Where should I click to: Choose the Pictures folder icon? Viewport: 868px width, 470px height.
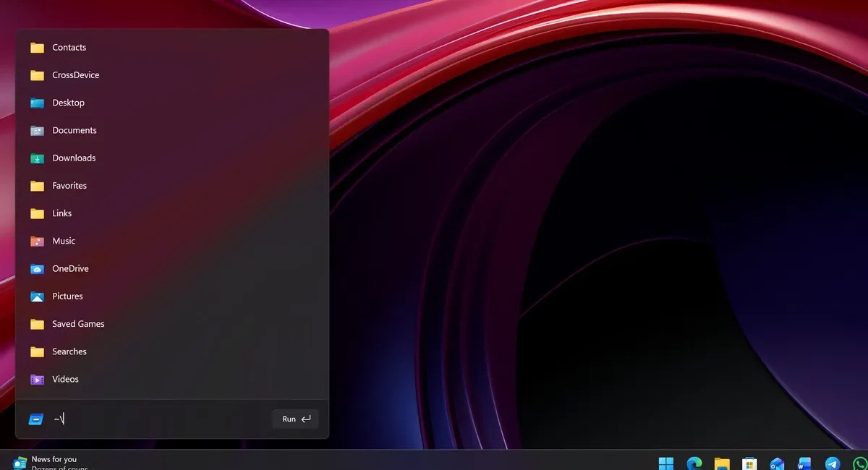coord(38,296)
